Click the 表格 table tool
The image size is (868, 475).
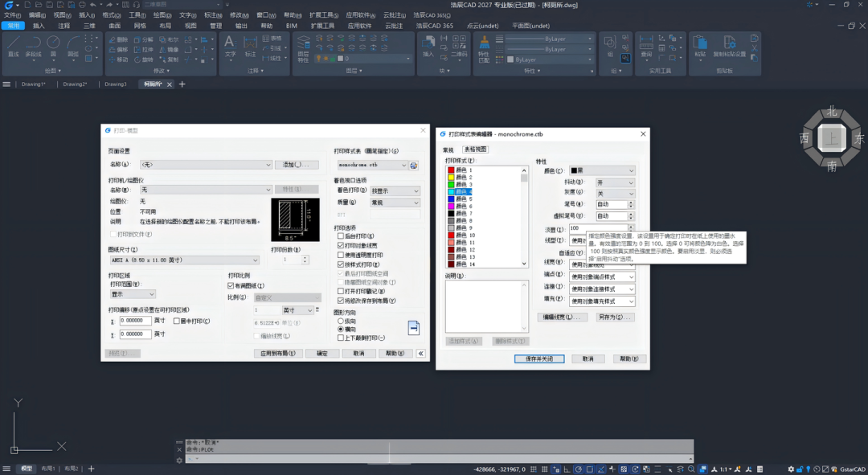click(x=272, y=39)
